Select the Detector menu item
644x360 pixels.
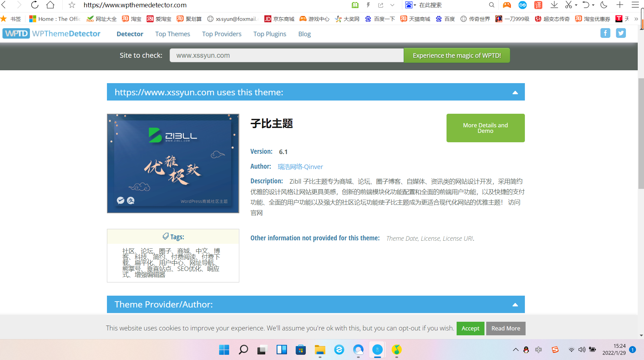[130, 34]
